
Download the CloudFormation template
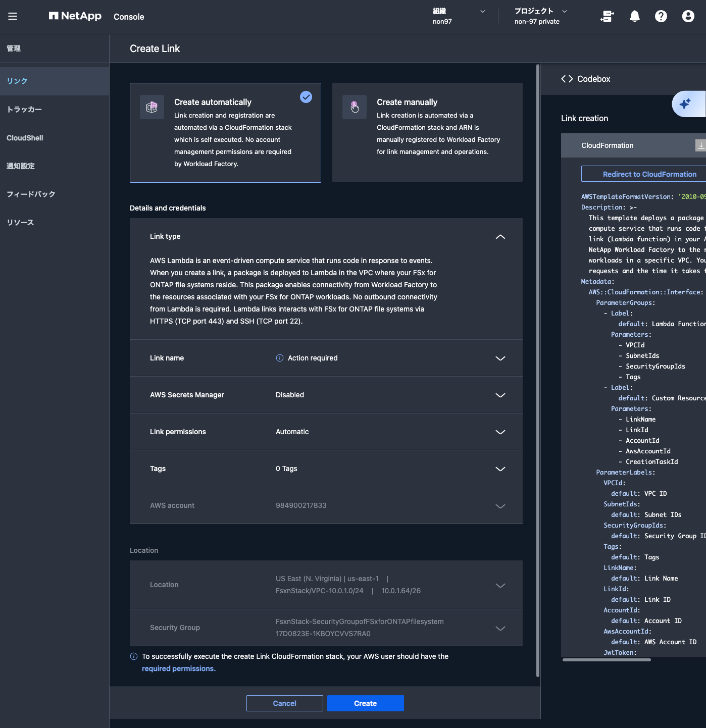click(700, 145)
